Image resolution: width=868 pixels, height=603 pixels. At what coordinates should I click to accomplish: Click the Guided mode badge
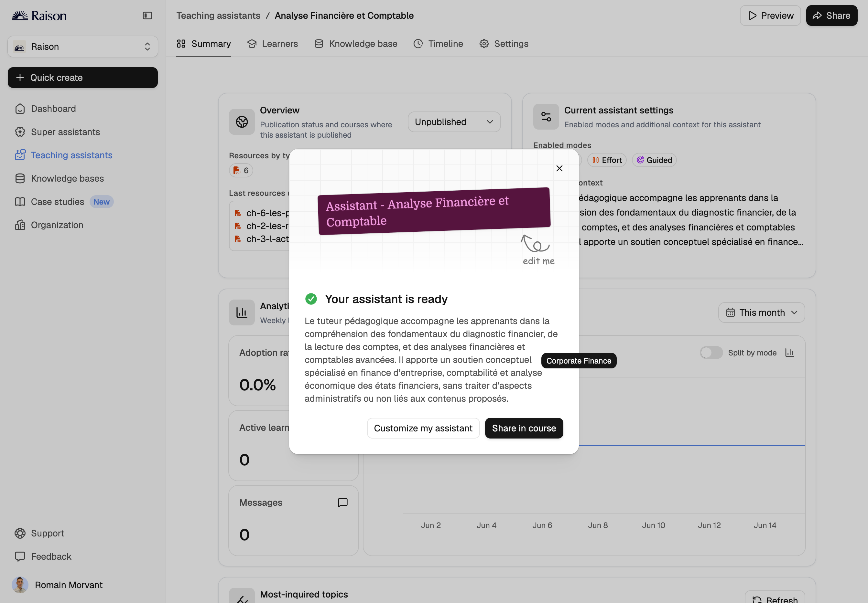tap(654, 160)
